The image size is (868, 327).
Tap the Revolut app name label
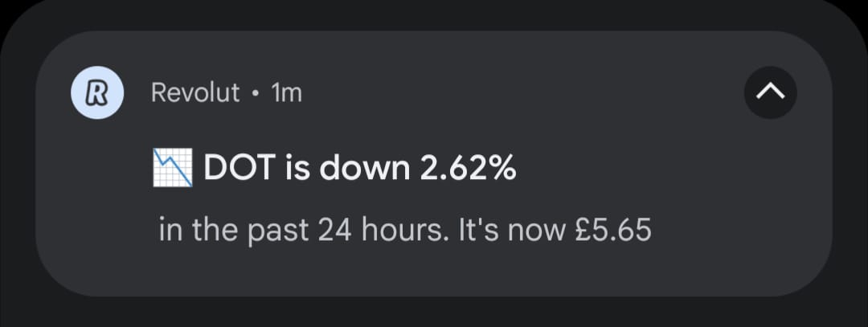tap(195, 93)
